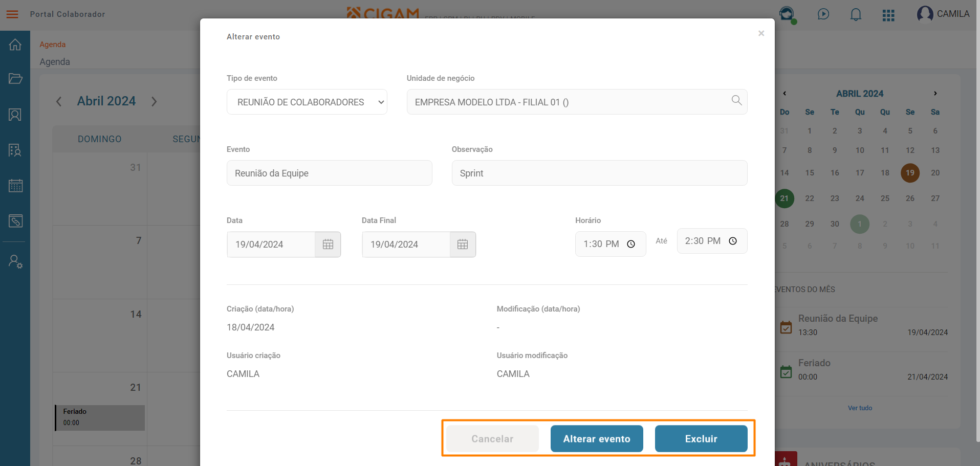Open the Feriado event on day 21
Viewport: 980px width, 466px height.
[100, 417]
